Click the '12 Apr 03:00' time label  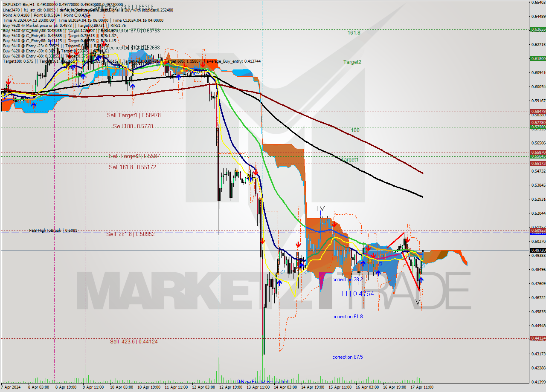pos(203,387)
